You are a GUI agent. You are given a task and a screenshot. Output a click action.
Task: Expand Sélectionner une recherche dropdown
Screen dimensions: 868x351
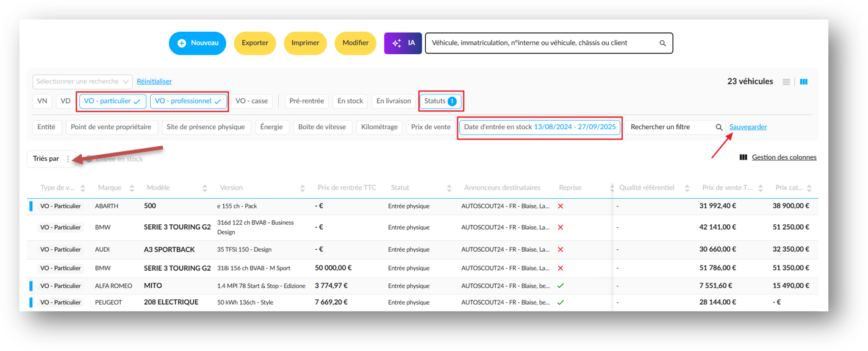[82, 82]
